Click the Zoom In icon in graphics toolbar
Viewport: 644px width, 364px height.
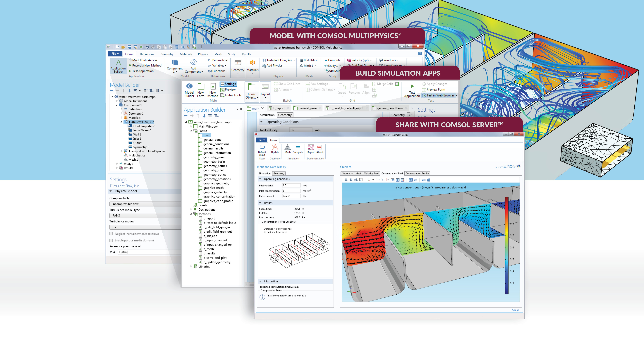pyautogui.click(x=346, y=180)
